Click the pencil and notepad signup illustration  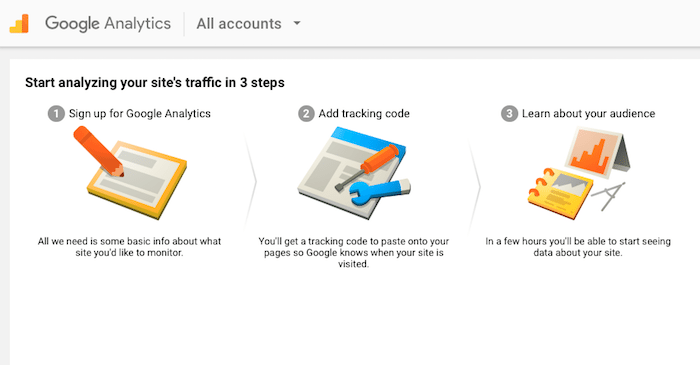pyautogui.click(x=130, y=172)
